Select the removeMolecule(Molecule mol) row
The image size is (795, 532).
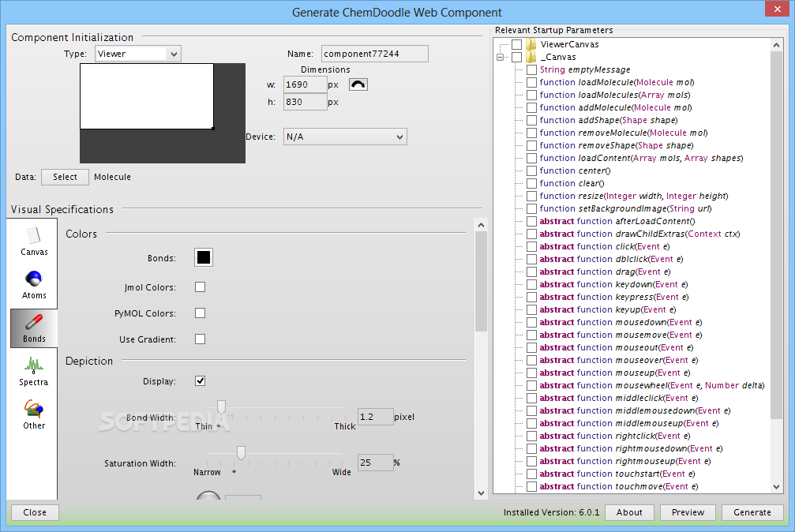coord(624,133)
